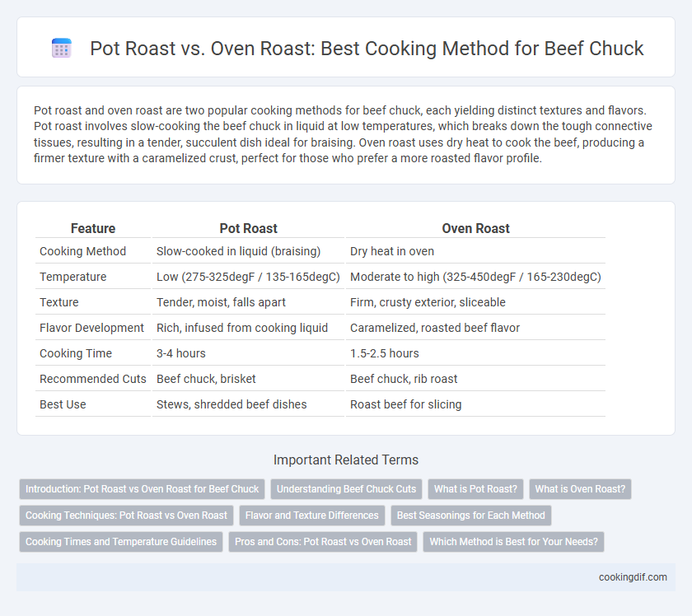692x616 pixels.
Task: Select the 'Cooking Time' table row label
Action: click(x=76, y=353)
